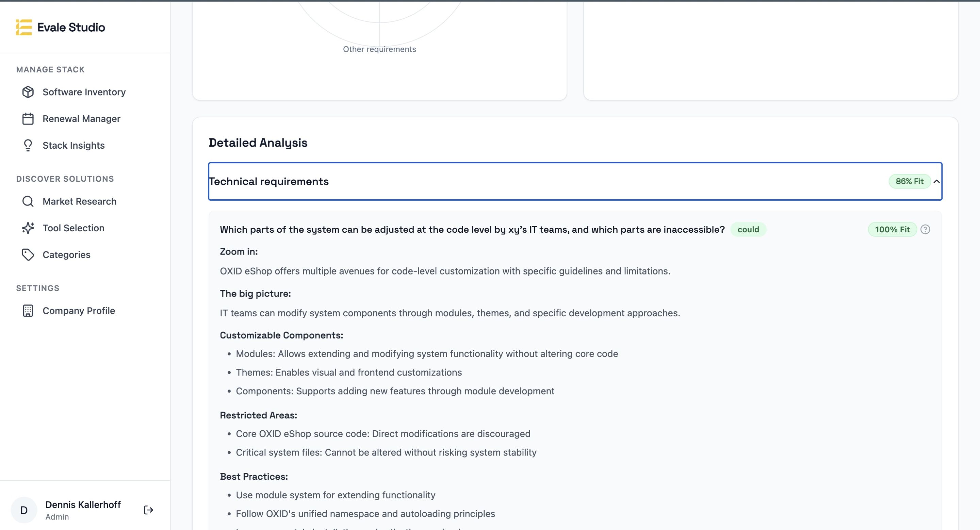Click the Company Profile building icon

pos(28,311)
